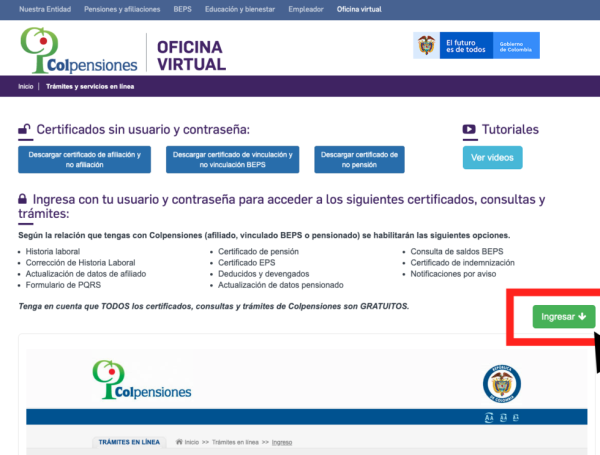Click the Historia laboral list item

(x=53, y=251)
